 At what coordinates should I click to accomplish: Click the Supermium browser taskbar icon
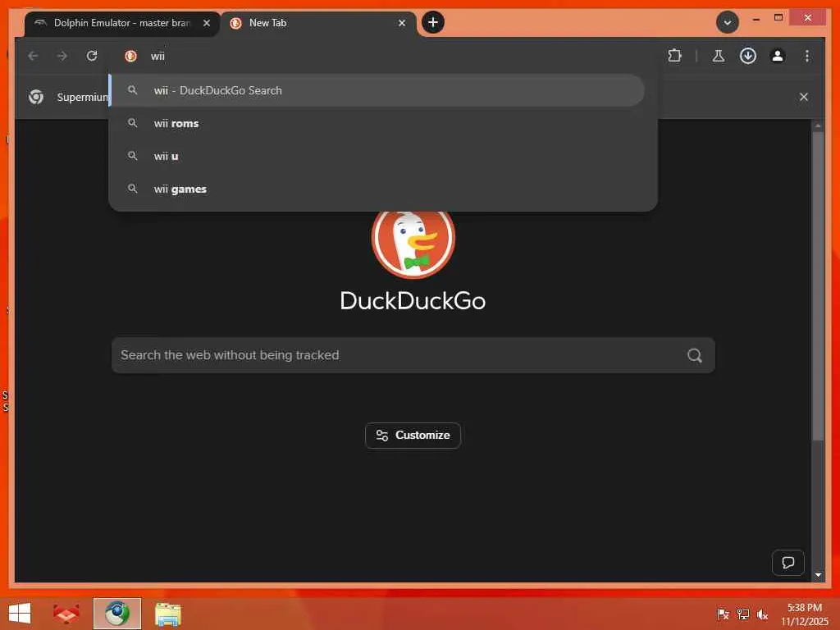(x=117, y=614)
